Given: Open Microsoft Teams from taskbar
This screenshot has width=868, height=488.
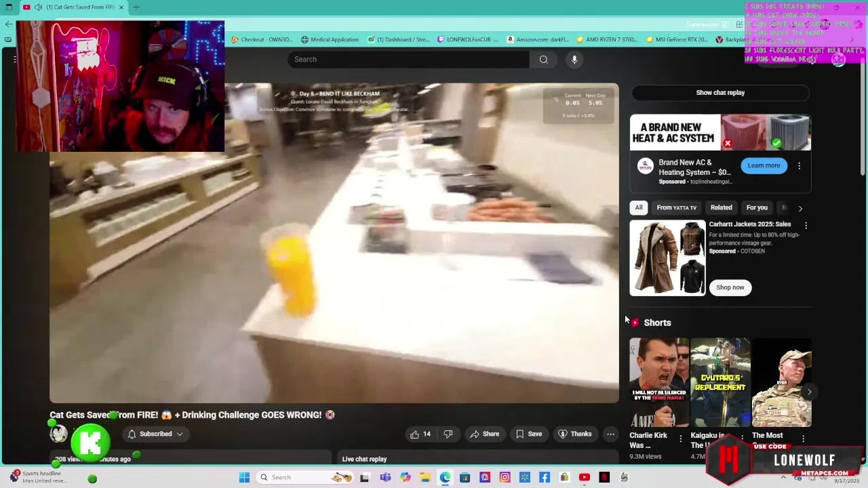Looking at the screenshot, I should [x=385, y=477].
